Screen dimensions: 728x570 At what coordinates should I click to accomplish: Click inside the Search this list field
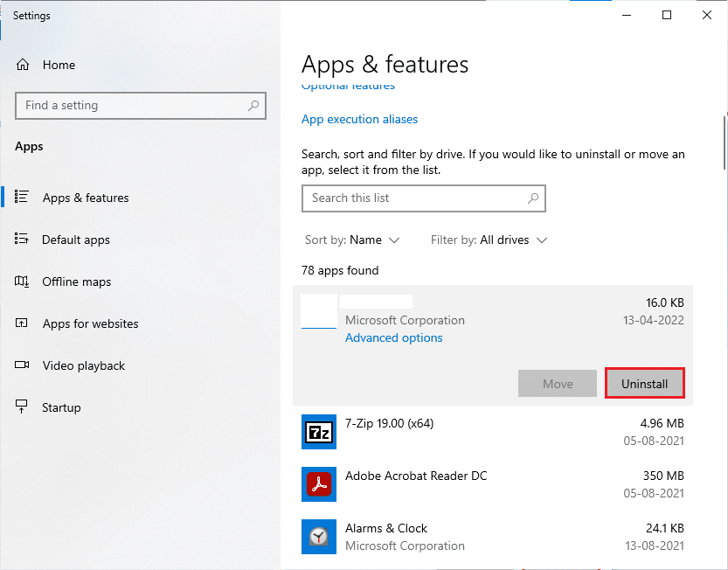pyautogui.click(x=424, y=198)
